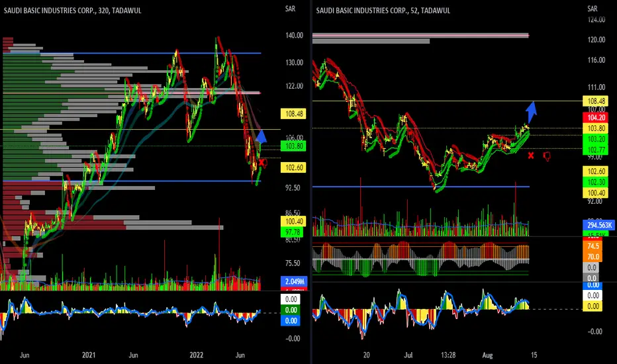
Task: Click the 130.00 axis price
Action: pos(295,63)
